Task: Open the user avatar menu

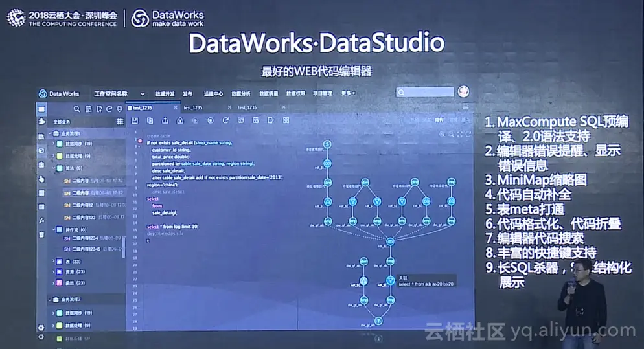Action: (x=464, y=91)
